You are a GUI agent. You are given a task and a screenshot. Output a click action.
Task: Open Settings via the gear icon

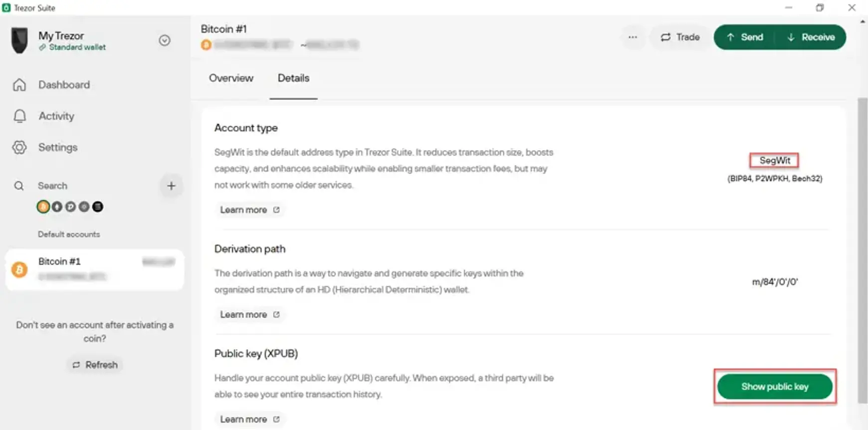click(19, 147)
